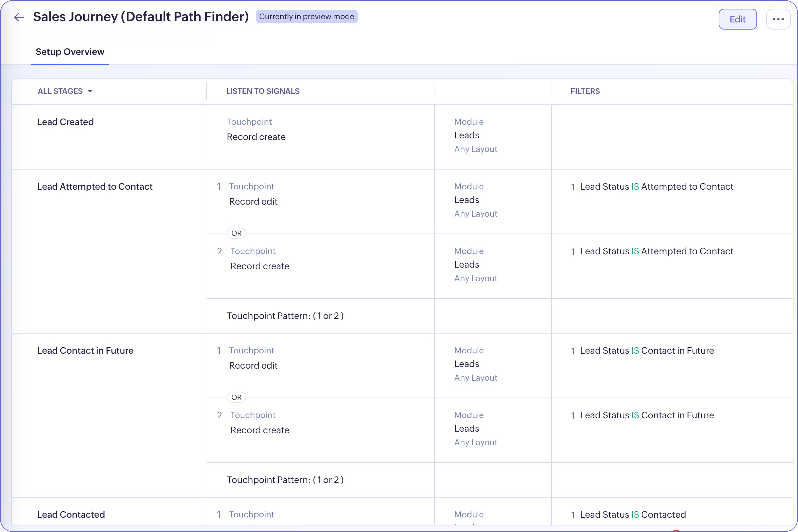The width and height of the screenshot is (798, 532).
Task: Expand the ALL STAGES dropdown
Action: tap(60, 91)
